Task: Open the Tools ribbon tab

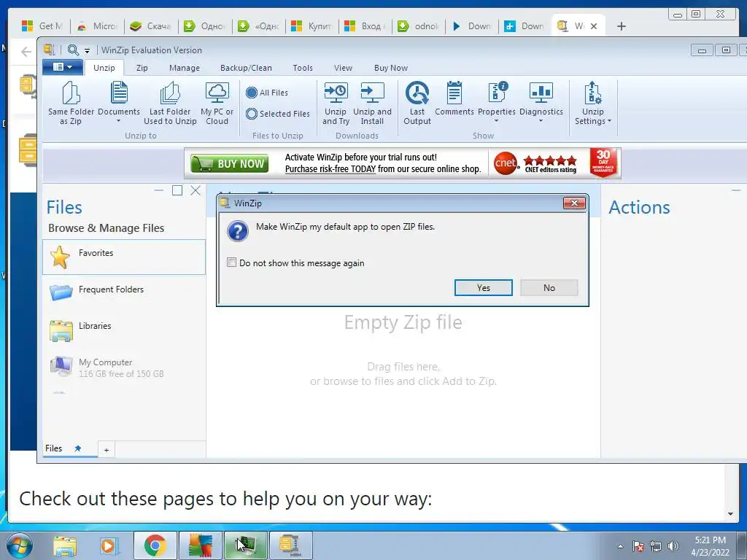Action: pos(303,68)
